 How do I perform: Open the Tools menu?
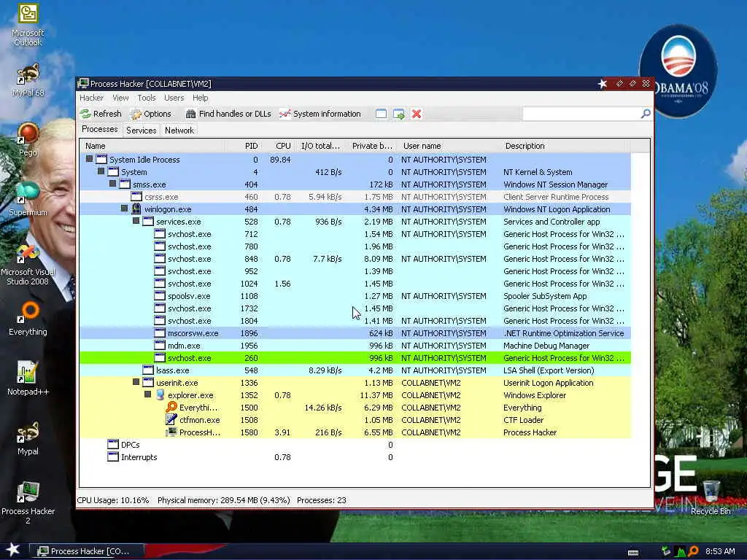click(x=147, y=98)
